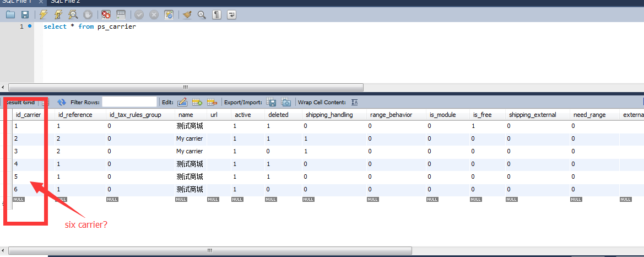This screenshot has height=257, width=644.
Task: Toggle continue-on-error stop icon
Action: pyautogui.click(x=106, y=15)
